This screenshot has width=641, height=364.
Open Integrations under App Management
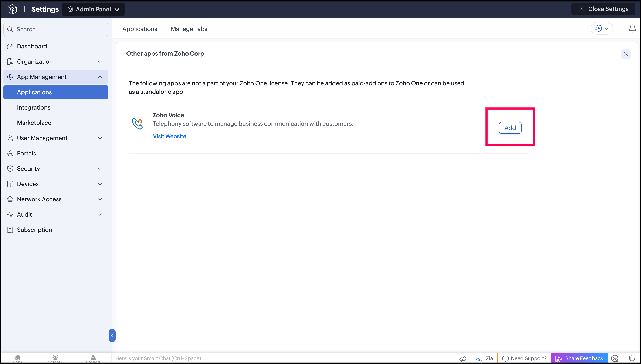tap(34, 107)
